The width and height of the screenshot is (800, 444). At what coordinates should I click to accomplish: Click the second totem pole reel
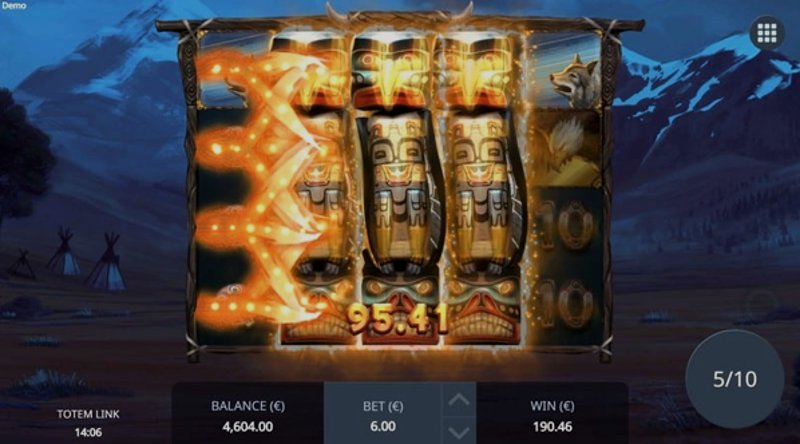pos(316,189)
